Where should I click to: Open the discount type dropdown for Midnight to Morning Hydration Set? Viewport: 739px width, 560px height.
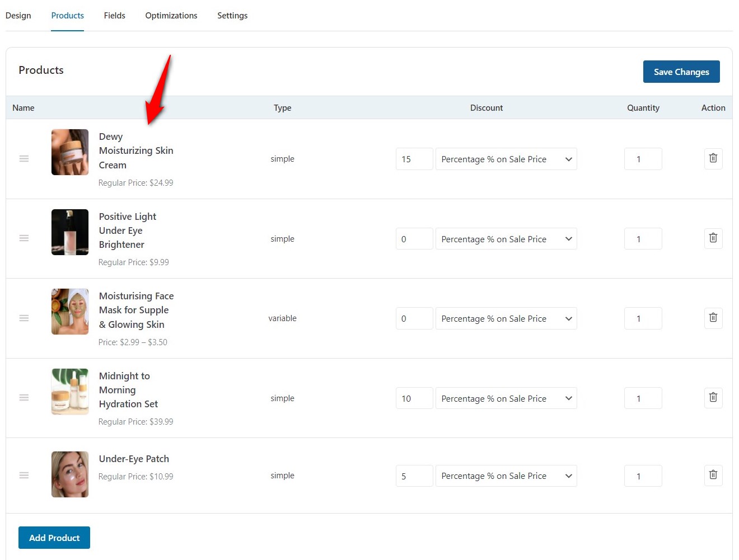[x=506, y=398]
